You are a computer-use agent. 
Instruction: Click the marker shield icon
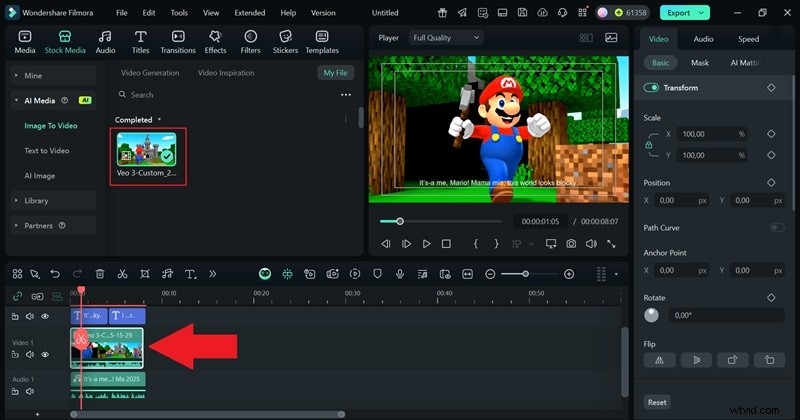(378, 274)
